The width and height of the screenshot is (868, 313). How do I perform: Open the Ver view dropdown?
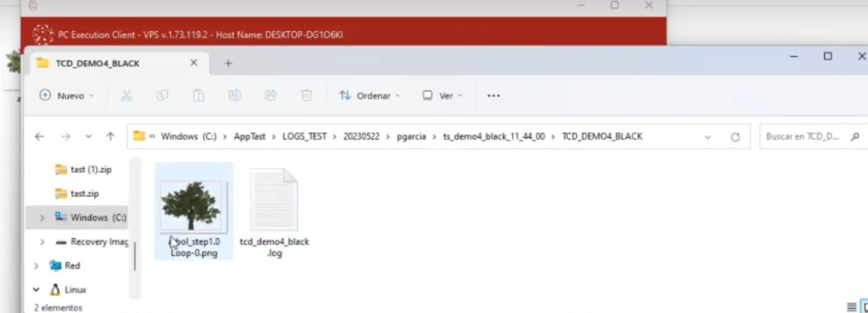[443, 96]
